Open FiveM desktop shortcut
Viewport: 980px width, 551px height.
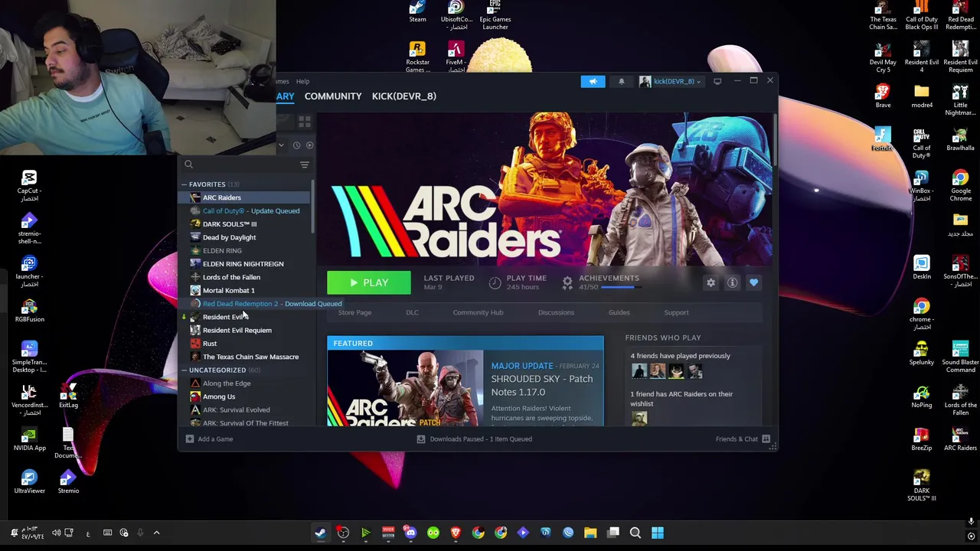456,57
